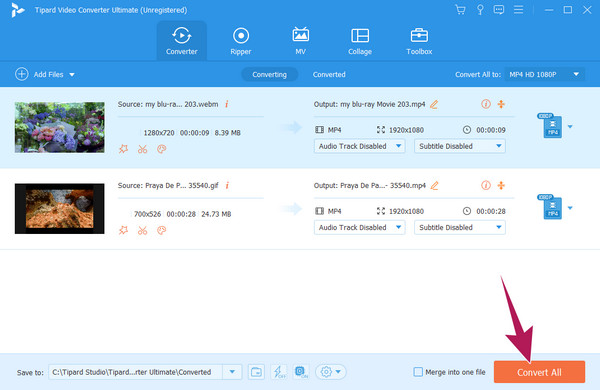600x390 pixels.
Task: Open the Collage tab
Action: (x=360, y=41)
